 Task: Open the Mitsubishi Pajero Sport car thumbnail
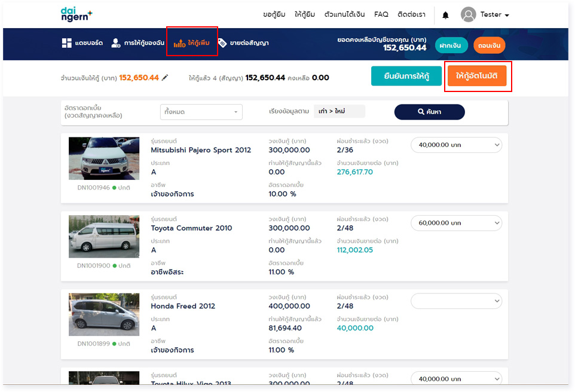104,158
